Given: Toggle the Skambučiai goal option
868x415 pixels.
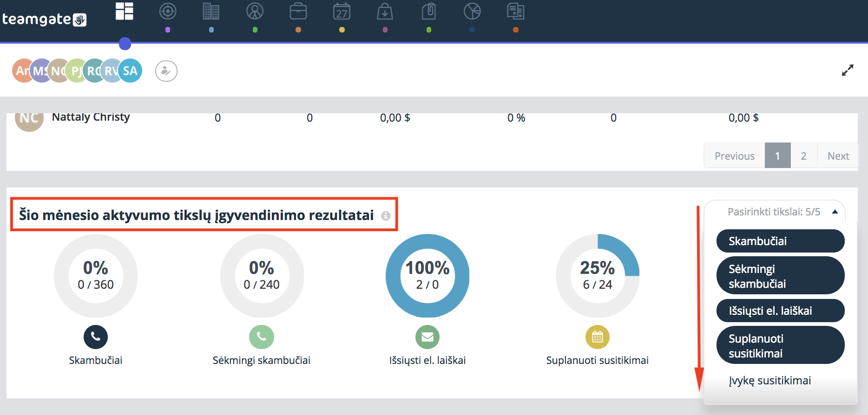Looking at the screenshot, I should (x=781, y=241).
